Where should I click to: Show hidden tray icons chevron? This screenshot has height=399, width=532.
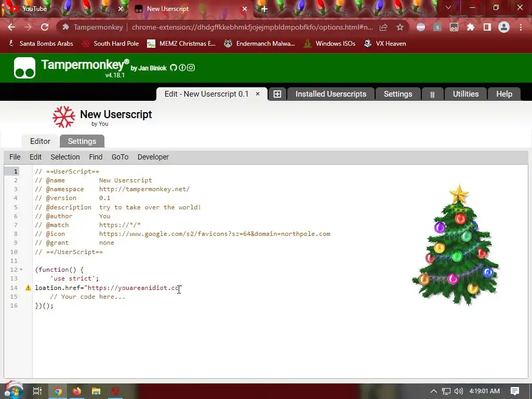coord(434,391)
